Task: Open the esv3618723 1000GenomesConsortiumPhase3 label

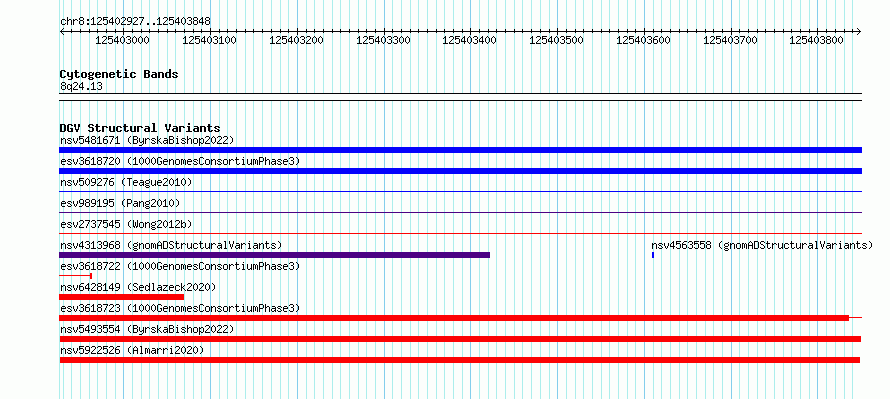Action: pyautogui.click(x=180, y=308)
